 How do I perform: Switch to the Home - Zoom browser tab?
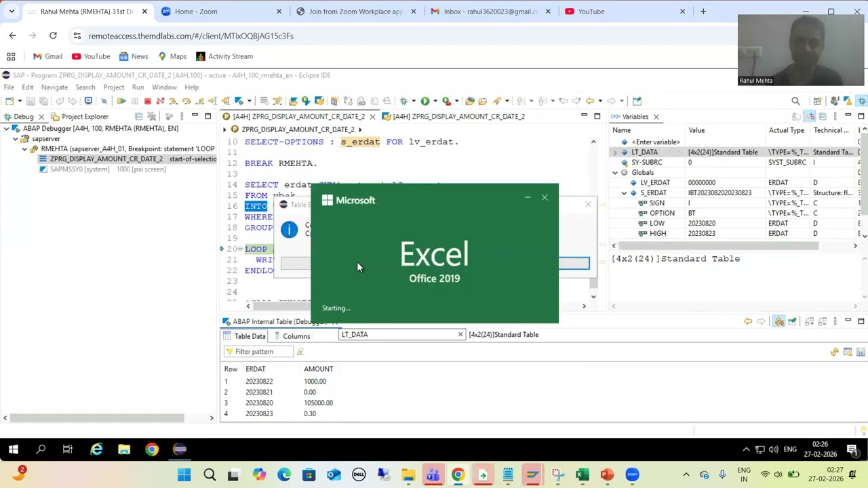click(x=220, y=12)
